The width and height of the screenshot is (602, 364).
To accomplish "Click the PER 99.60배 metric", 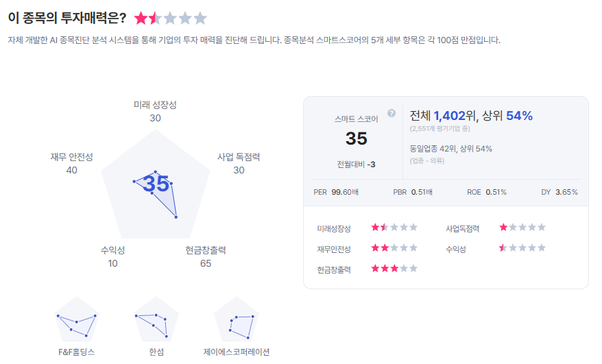I will pos(335,192).
